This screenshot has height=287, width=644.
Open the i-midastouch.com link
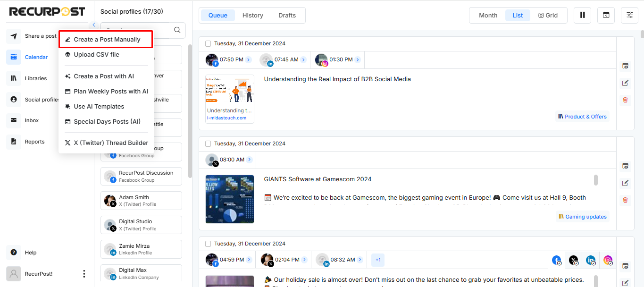(226, 118)
